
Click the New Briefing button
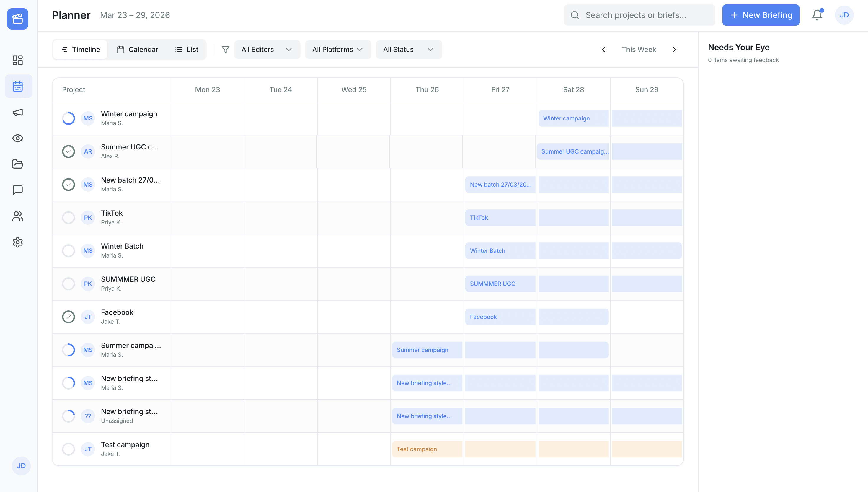tap(761, 15)
